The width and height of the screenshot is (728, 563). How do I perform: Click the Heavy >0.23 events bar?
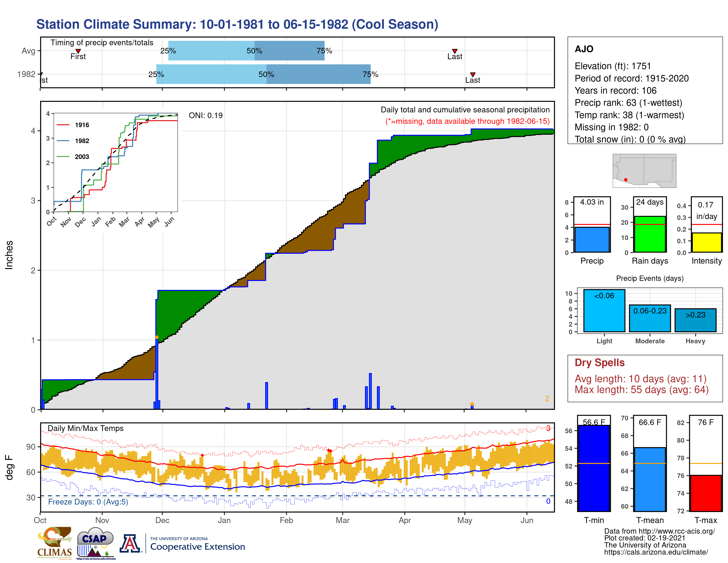point(696,320)
